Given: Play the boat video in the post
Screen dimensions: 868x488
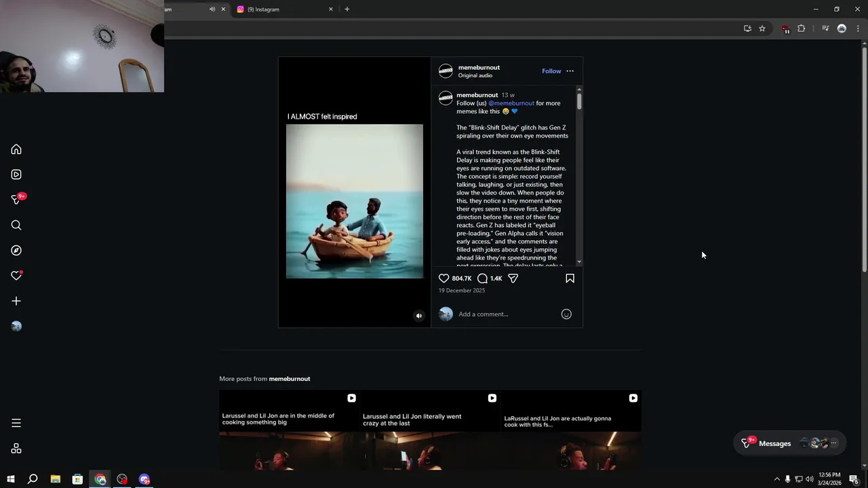Looking at the screenshot, I should tap(354, 201).
